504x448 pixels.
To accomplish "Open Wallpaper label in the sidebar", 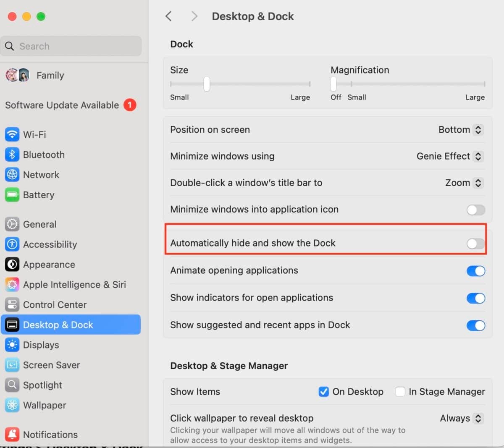I will (45, 405).
